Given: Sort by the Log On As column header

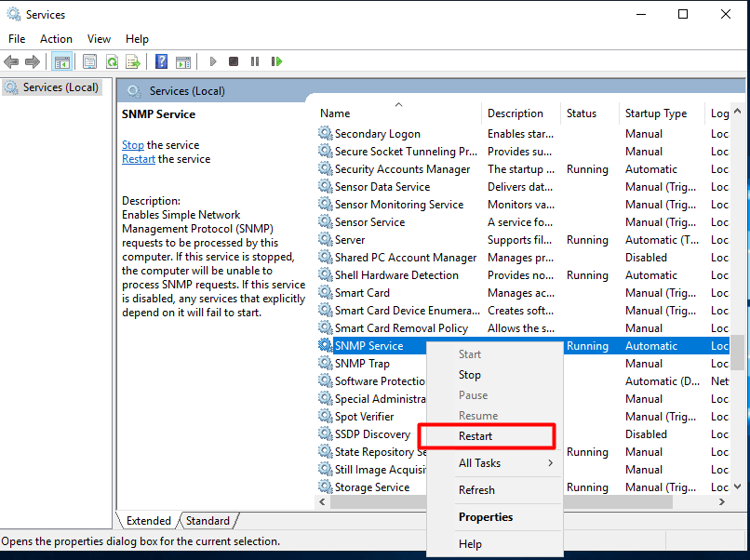Looking at the screenshot, I should click(x=718, y=113).
